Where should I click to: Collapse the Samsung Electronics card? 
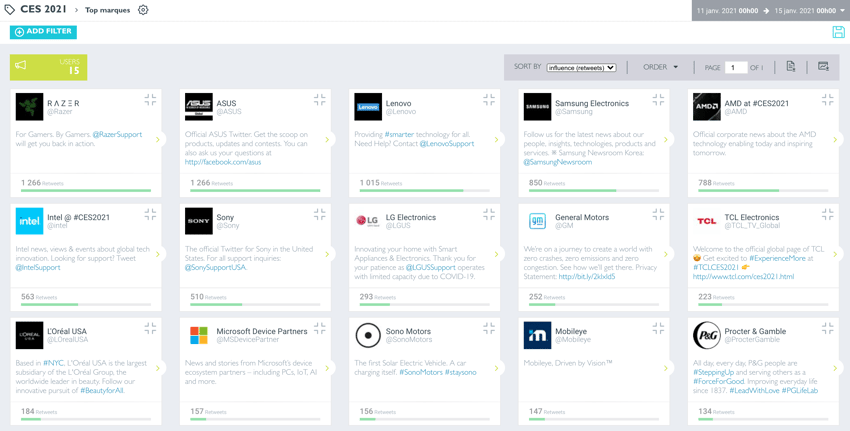658,100
